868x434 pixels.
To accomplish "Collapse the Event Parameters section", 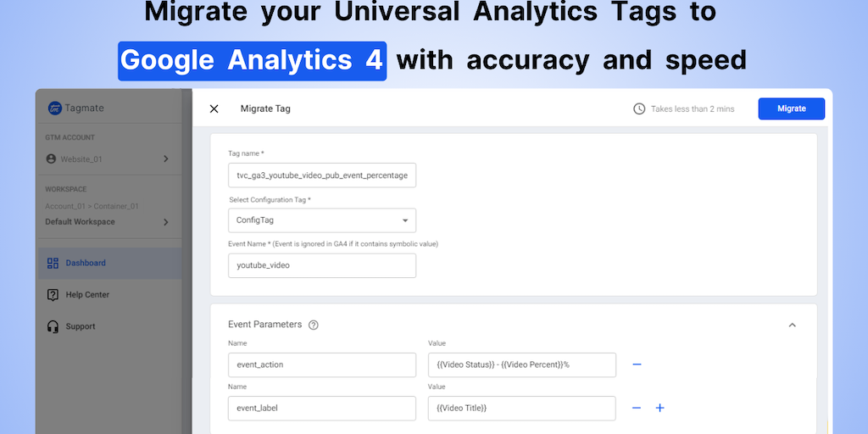I will pos(792,325).
